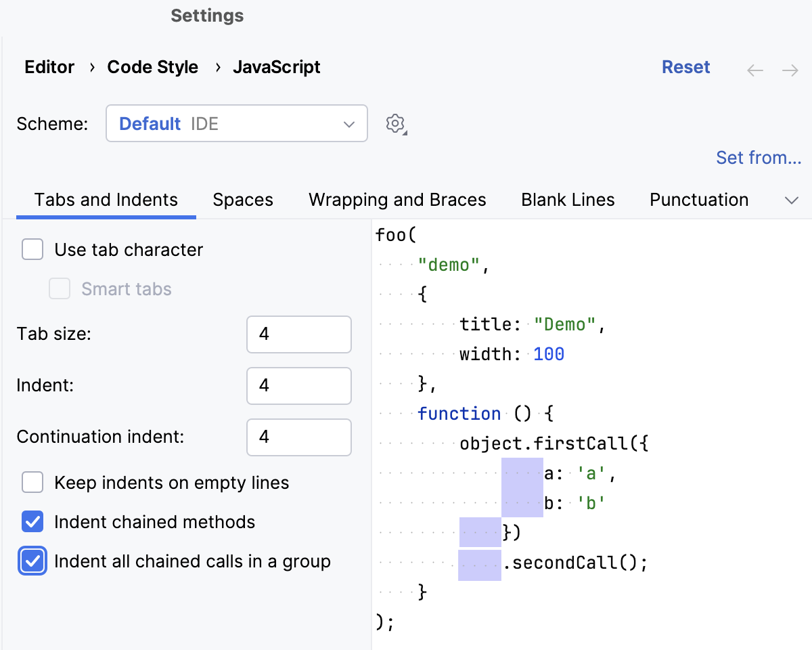The height and width of the screenshot is (650, 812).
Task: Open the Scheme dropdown showing Default IDE
Action: click(236, 123)
